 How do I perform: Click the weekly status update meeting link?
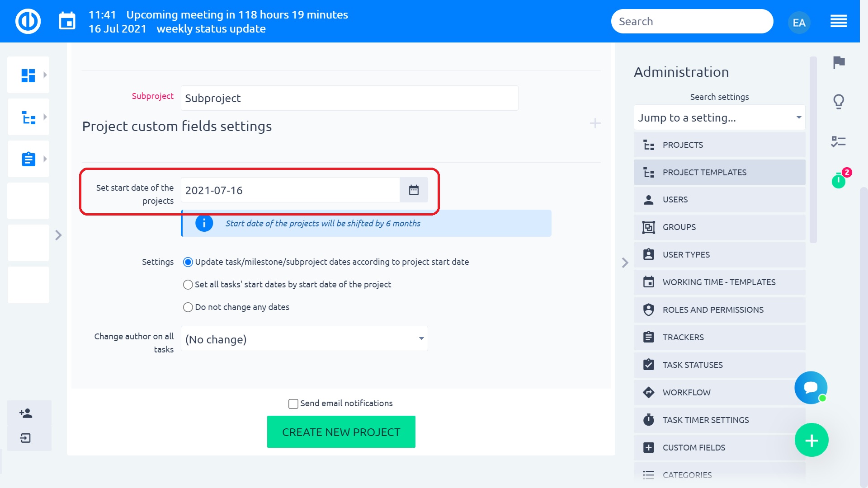(211, 28)
